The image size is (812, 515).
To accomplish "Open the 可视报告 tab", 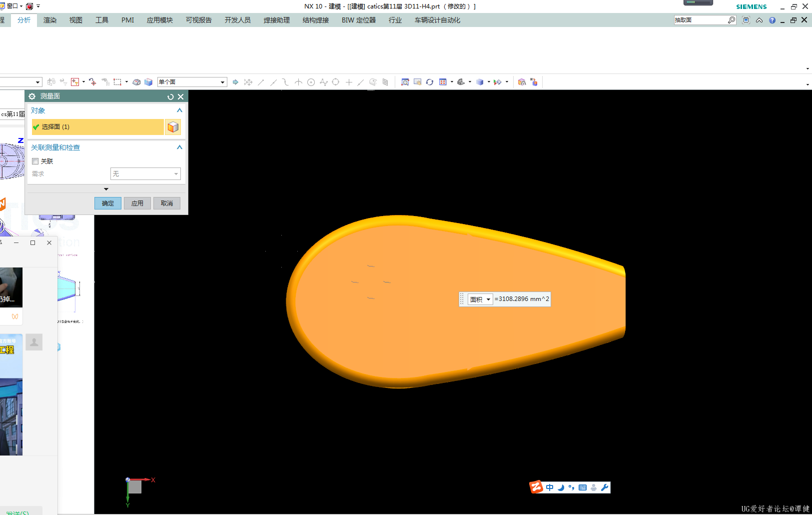I will [199, 20].
